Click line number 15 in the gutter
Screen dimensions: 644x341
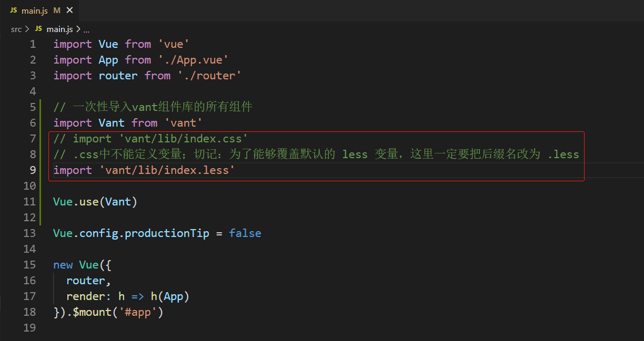(x=30, y=265)
